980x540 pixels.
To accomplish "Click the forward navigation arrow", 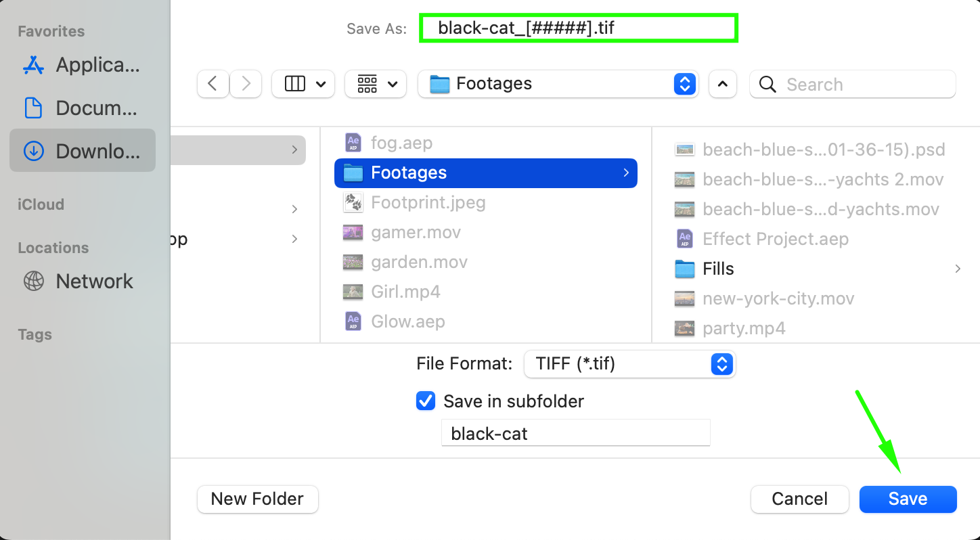I will coord(246,84).
